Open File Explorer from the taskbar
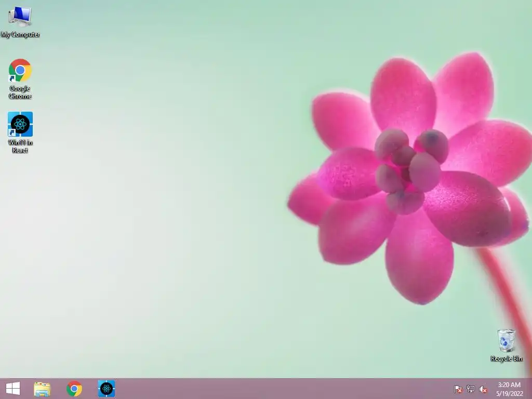 pyautogui.click(x=42, y=389)
